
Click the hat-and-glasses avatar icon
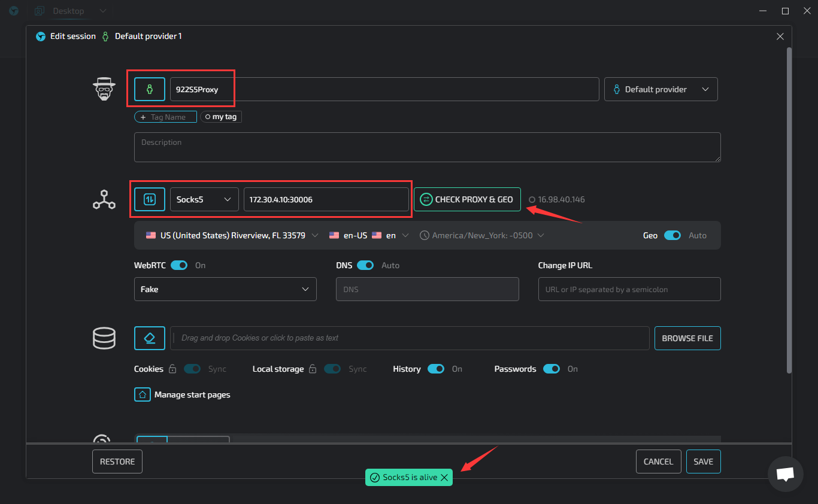pyautogui.click(x=104, y=89)
